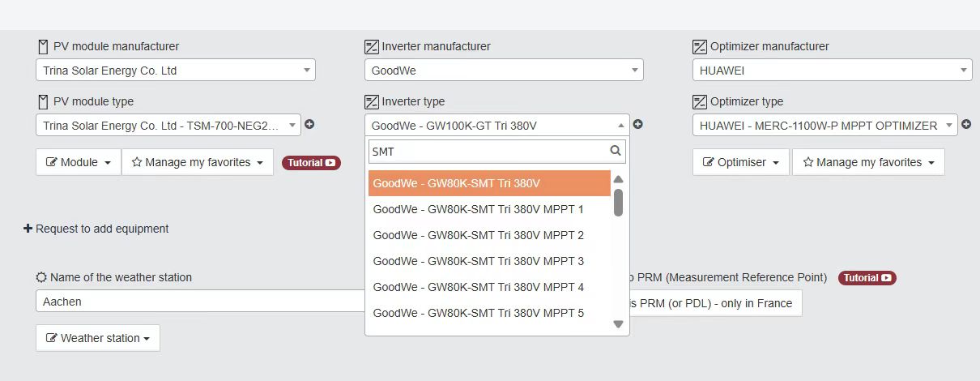The image size is (980, 381).
Task: Select GW80K-SMT Tri 380V MPPT 3
Action: [489, 261]
